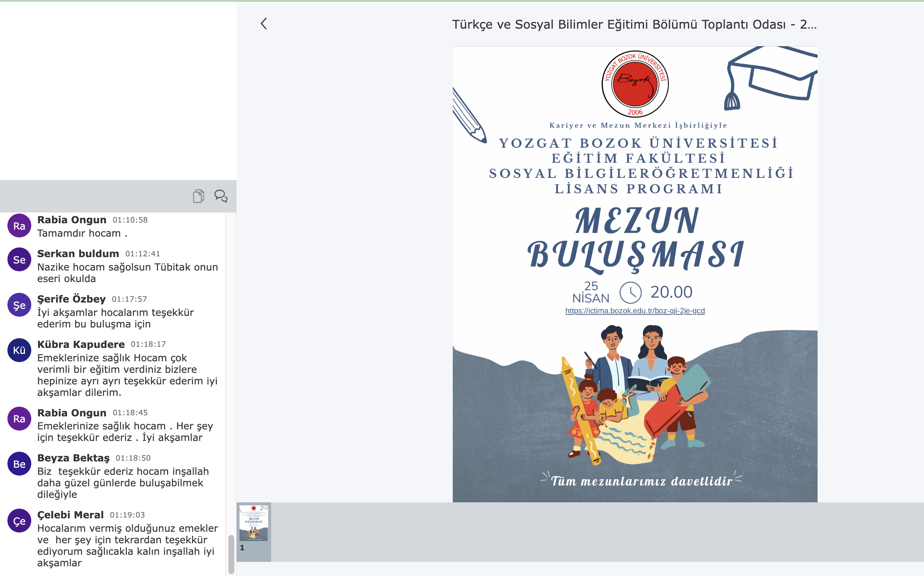
Task: Click the meeting room title text
Action: click(x=634, y=25)
